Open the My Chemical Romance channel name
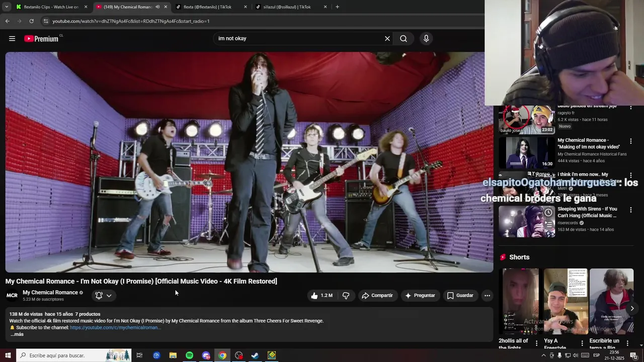644x362 pixels. point(50,293)
